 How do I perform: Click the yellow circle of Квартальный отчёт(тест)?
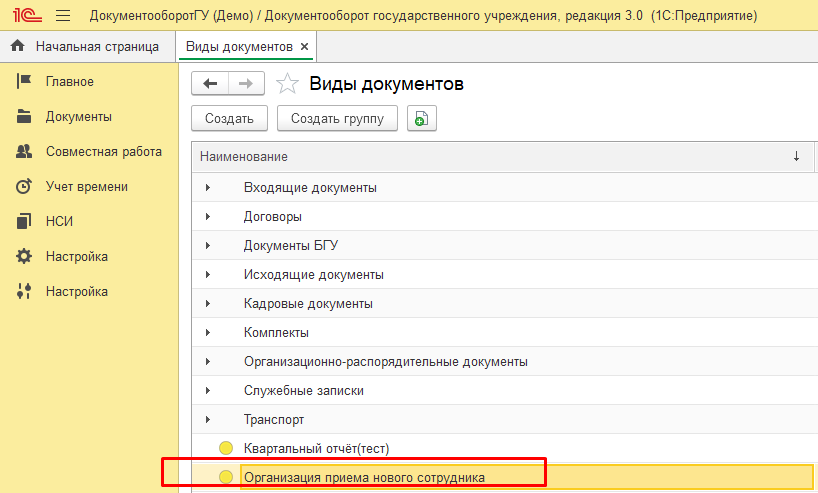226,448
